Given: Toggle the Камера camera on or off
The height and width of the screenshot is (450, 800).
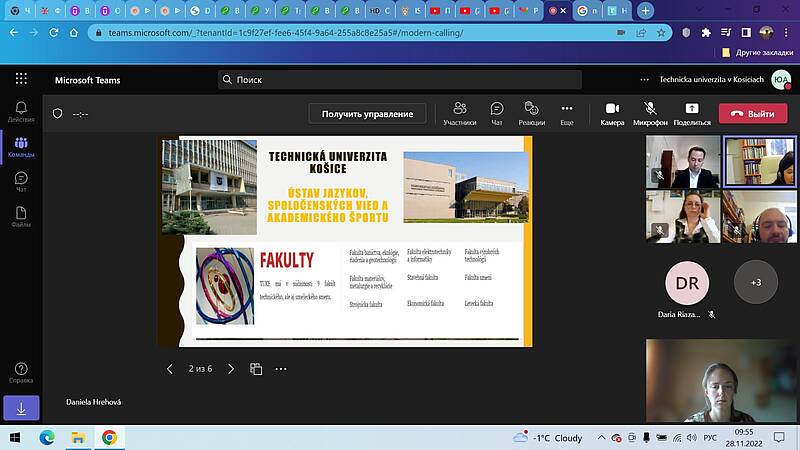Looking at the screenshot, I should pos(613,113).
